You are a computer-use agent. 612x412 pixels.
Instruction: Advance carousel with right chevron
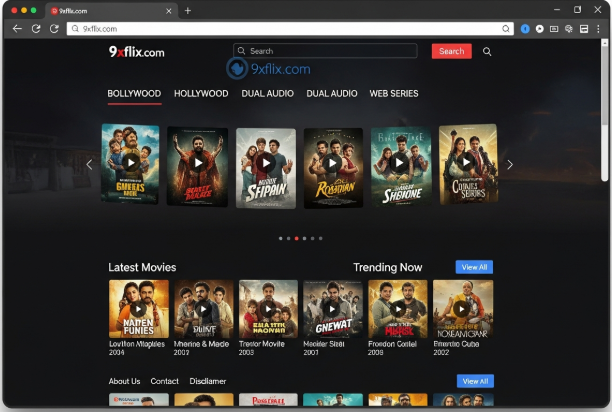[x=510, y=165]
